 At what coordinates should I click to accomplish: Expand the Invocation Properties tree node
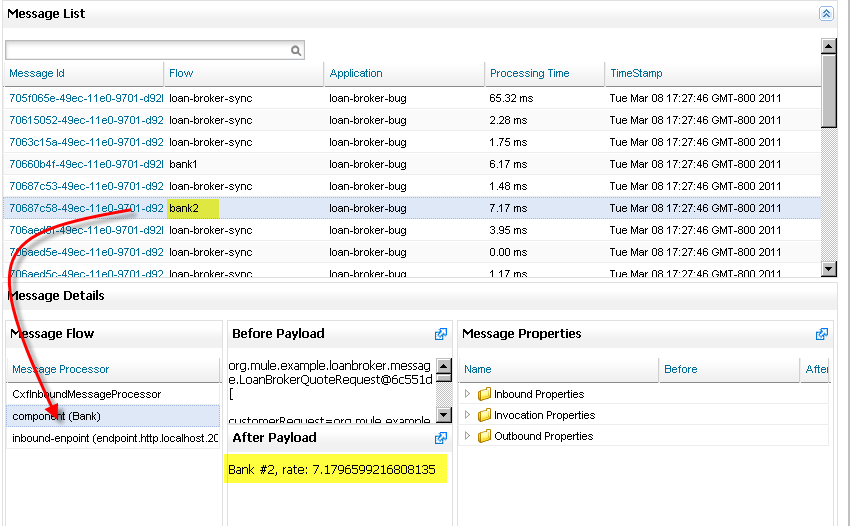coord(467,415)
